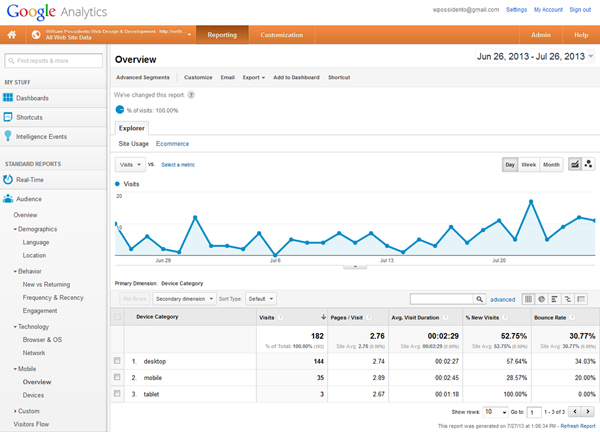Image resolution: width=600 pixels, height=432 pixels.
Task: Click % New Visits help icon
Action: pyautogui.click(x=505, y=317)
